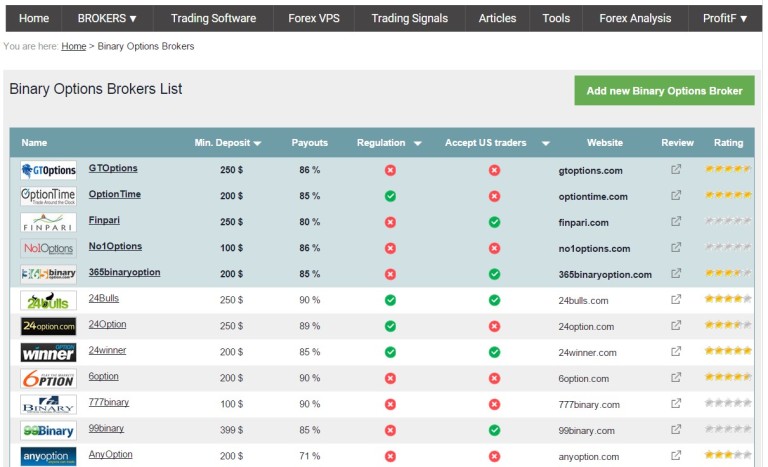Click OptionTime's green regulation checkmark

pos(390,196)
